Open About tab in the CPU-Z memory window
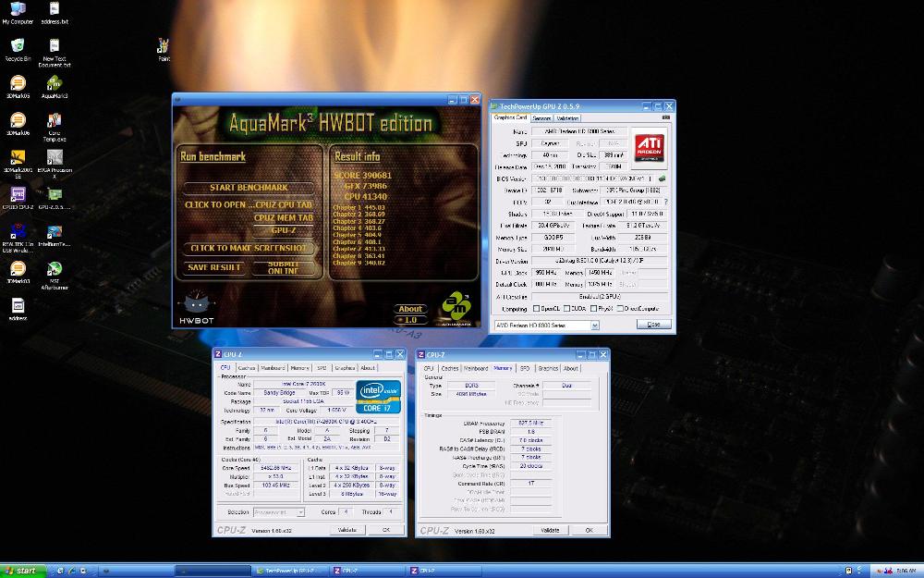Image resolution: width=924 pixels, height=578 pixels. 570,368
